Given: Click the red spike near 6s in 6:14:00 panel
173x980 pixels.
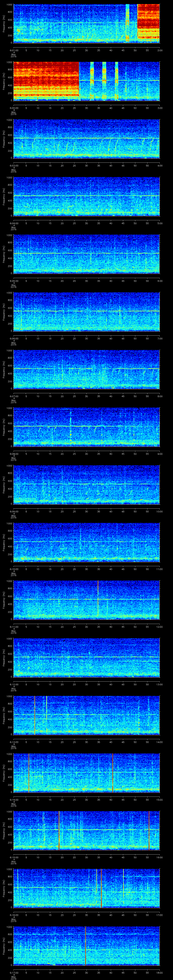Looking at the screenshot, I should click(x=29, y=773).
